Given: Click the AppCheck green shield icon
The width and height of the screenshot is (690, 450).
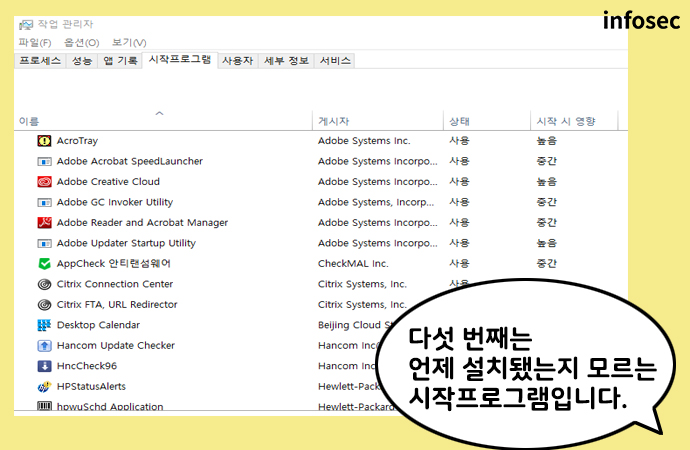Looking at the screenshot, I should 44,263.
